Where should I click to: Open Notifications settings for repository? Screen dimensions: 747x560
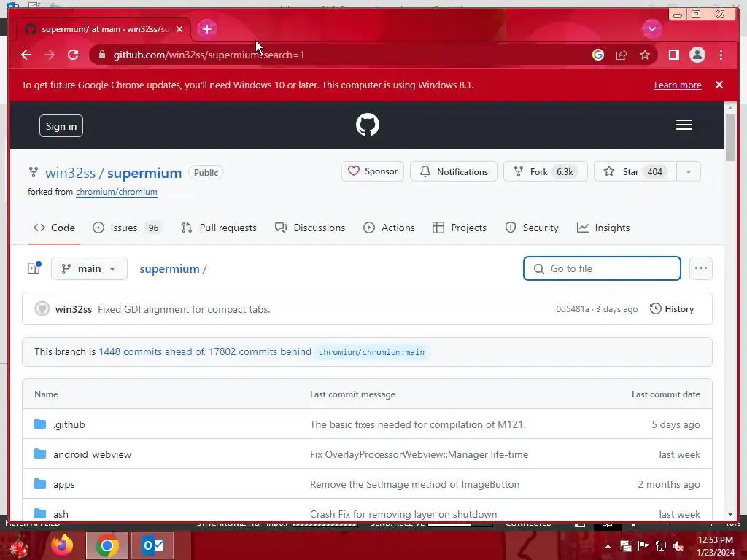[454, 171]
